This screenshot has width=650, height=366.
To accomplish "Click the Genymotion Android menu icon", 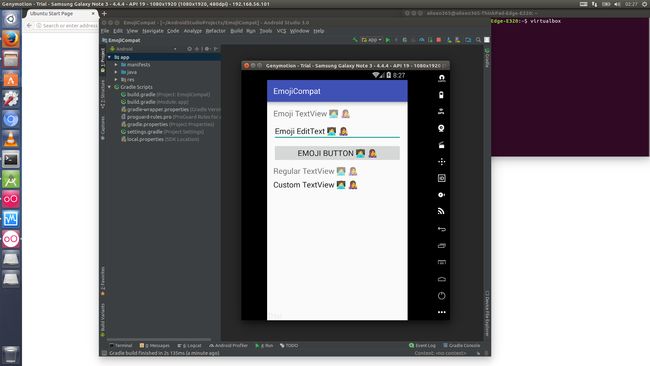I will coord(441,262).
